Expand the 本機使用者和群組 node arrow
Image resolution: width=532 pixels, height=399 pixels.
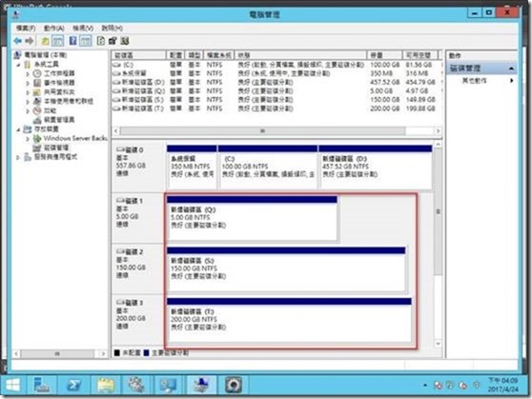(x=28, y=101)
